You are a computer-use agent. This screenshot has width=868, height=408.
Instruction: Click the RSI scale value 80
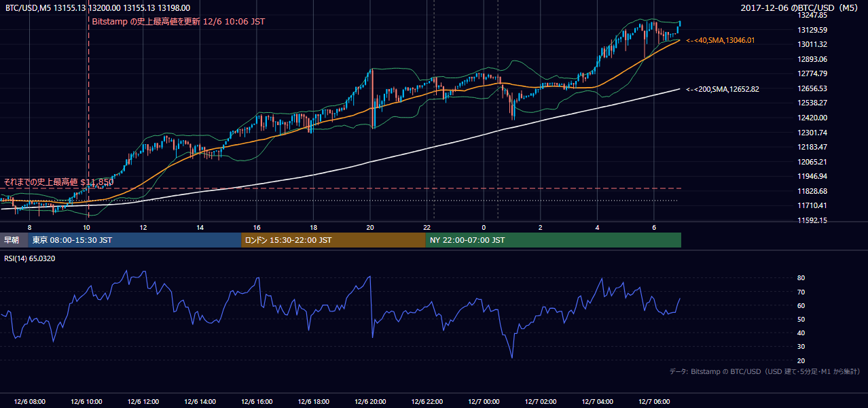coord(801,278)
